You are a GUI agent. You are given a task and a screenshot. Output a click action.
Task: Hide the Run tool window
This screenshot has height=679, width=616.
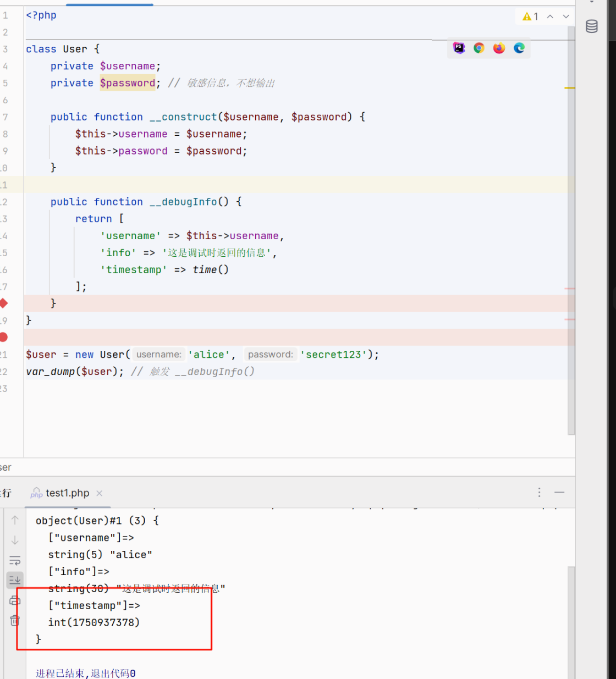559,492
